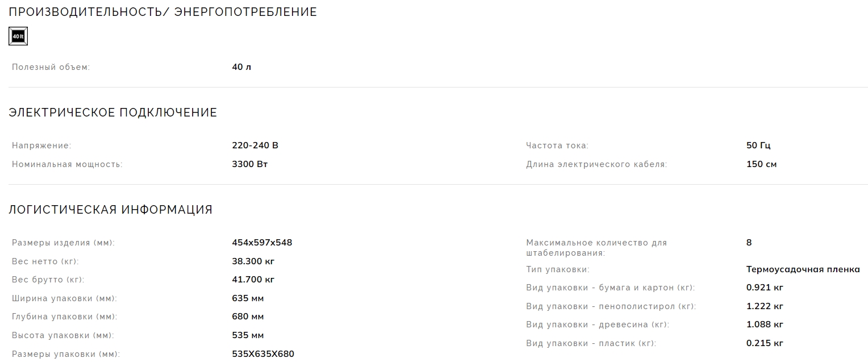The image size is (868, 362).
Task: Click the Термоусадочная пленка packaging type value
Action: point(803,269)
